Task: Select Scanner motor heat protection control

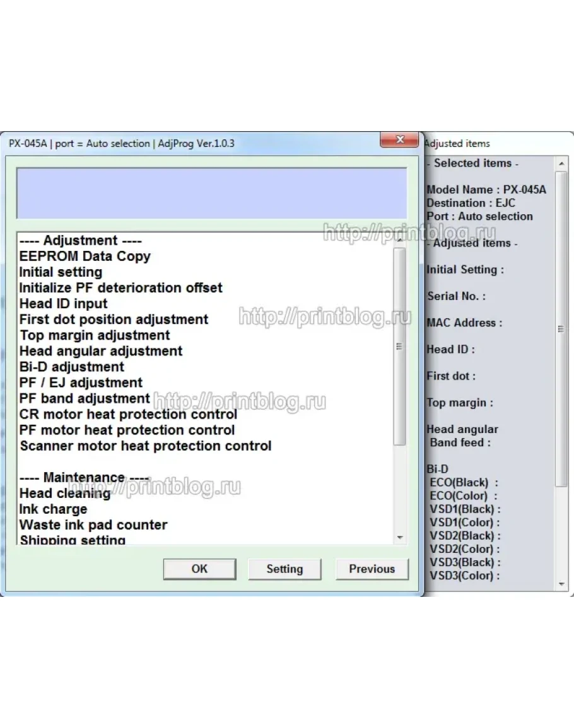Action: click(145, 446)
